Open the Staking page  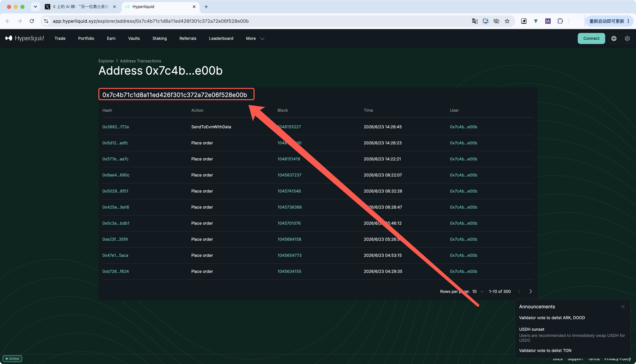click(160, 38)
